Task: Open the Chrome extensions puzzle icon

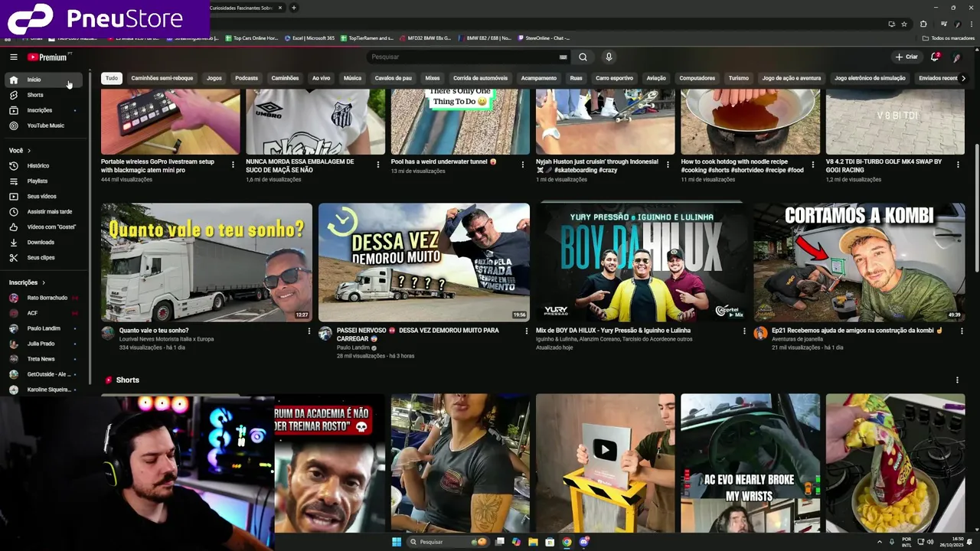Action: pos(923,24)
